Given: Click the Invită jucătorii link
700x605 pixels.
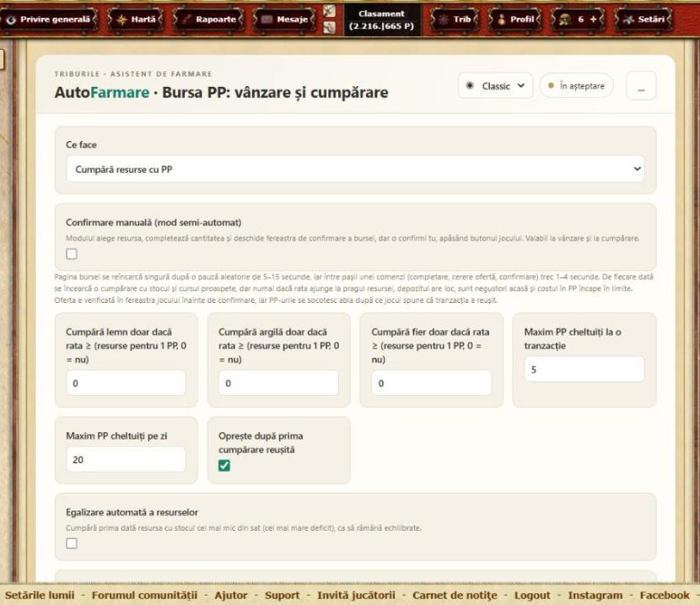Looking at the screenshot, I should tap(356, 595).
